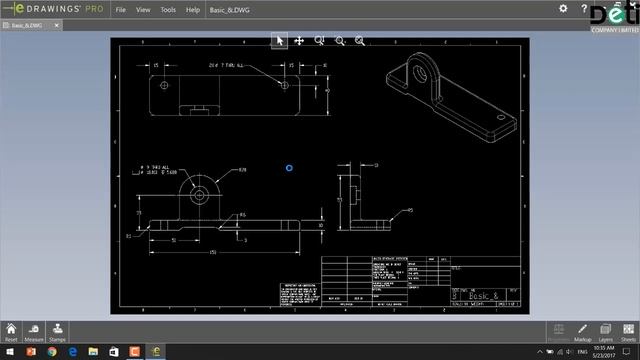
Task: Open File Explorer from the taskbar
Action: pyautogui.click(x=93, y=352)
